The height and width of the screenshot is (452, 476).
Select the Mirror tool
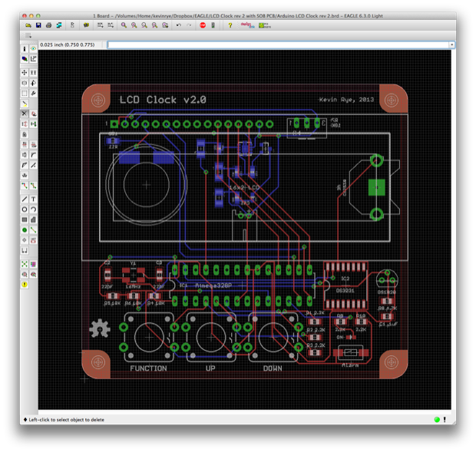click(x=25, y=83)
